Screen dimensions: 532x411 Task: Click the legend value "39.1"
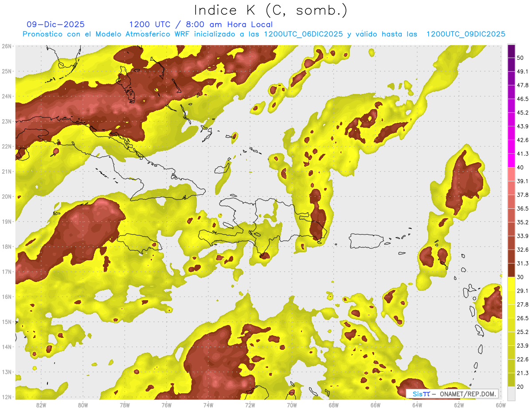click(523, 181)
